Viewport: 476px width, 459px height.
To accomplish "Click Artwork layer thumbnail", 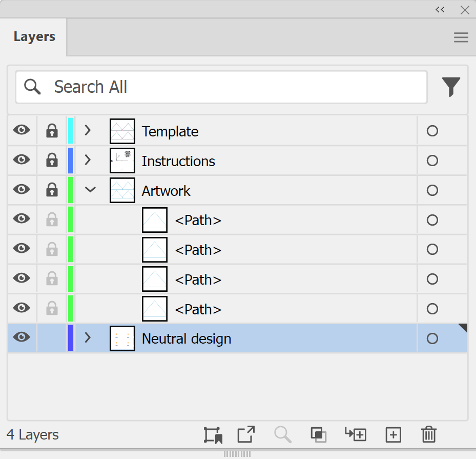I will tap(122, 190).
